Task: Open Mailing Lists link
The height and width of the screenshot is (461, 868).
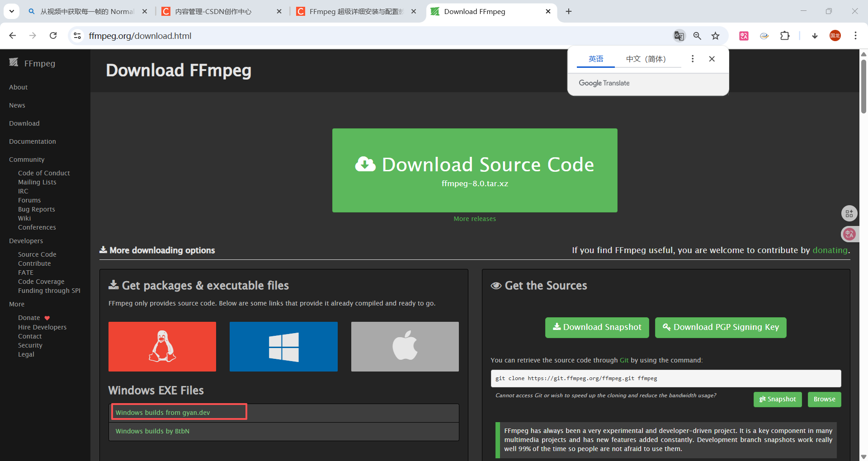Action: tap(37, 182)
